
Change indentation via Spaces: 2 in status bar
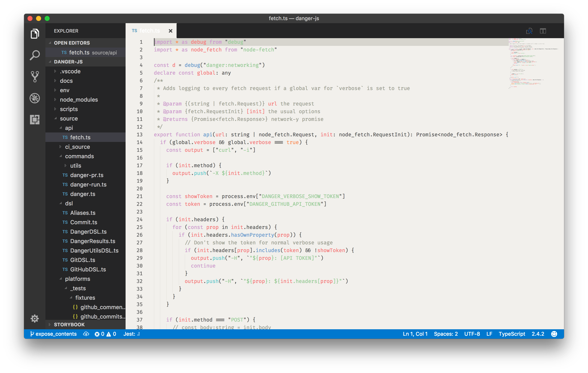click(x=445, y=334)
